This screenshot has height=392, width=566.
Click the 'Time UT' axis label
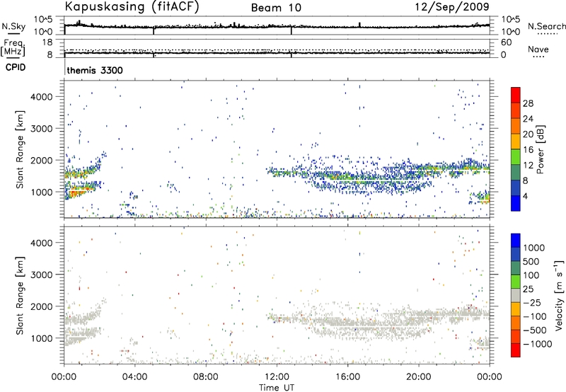click(x=277, y=387)
